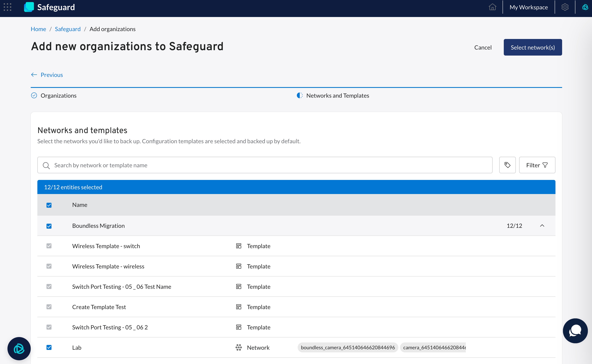Image resolution: width=592 pixels, height=364 pixels.
Task: Open the app grid launcher icon
Action: click(7, 7)
